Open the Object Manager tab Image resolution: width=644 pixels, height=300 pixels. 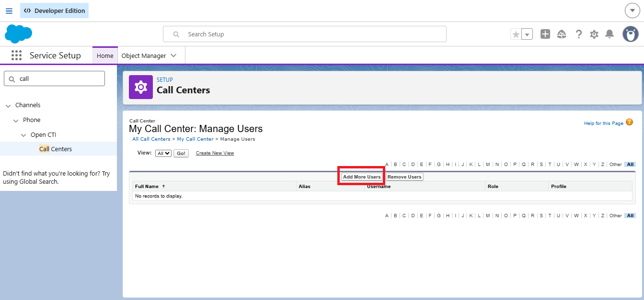[x=144, y=56]
